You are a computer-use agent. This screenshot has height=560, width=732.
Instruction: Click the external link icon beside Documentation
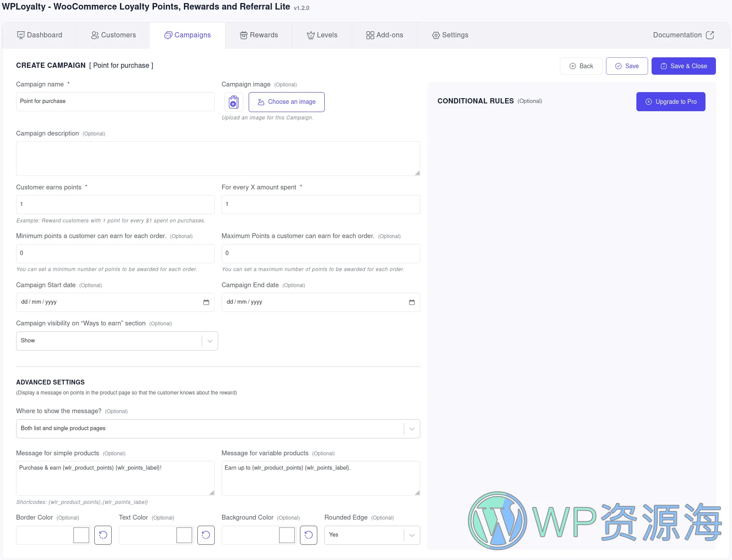point(710,35)
